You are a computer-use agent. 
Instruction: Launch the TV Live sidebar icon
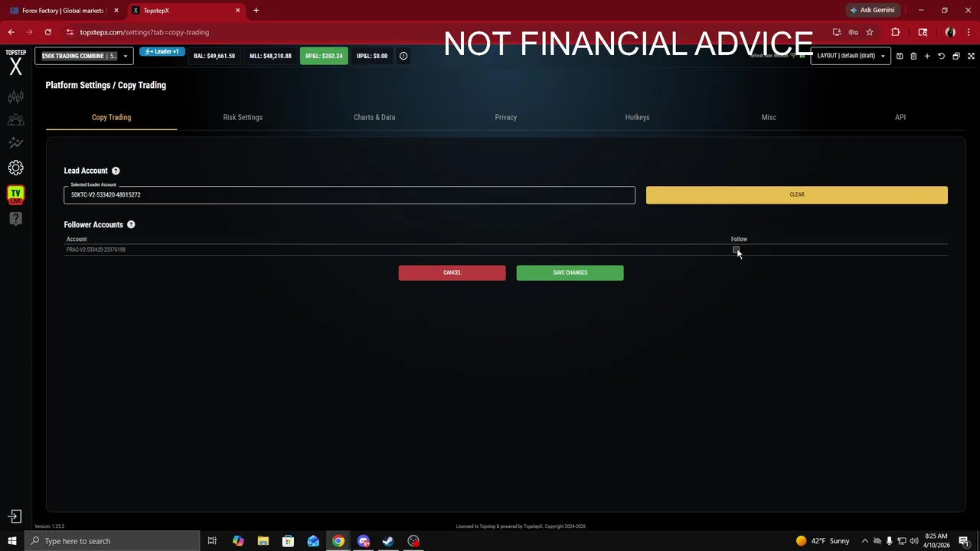tap(15, 194)
